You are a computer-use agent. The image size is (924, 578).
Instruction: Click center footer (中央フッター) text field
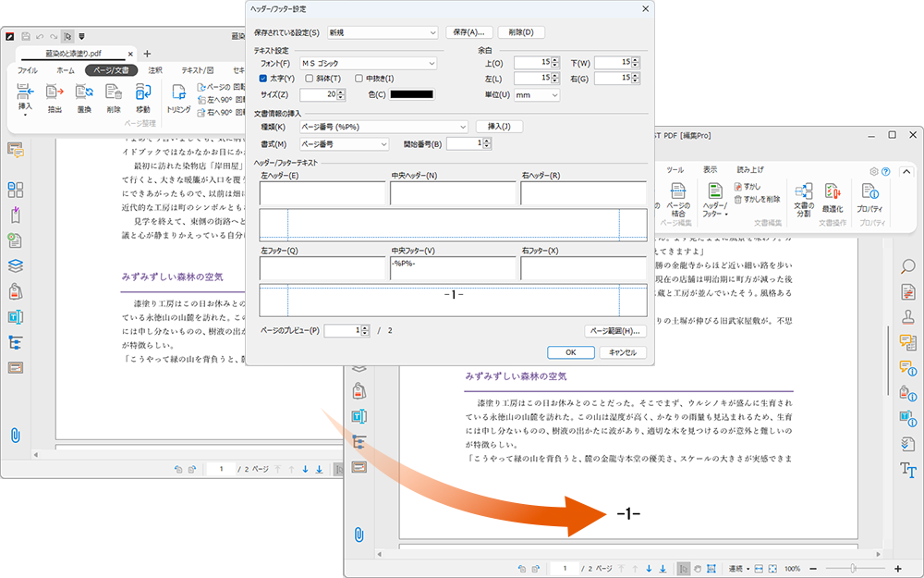453,268
